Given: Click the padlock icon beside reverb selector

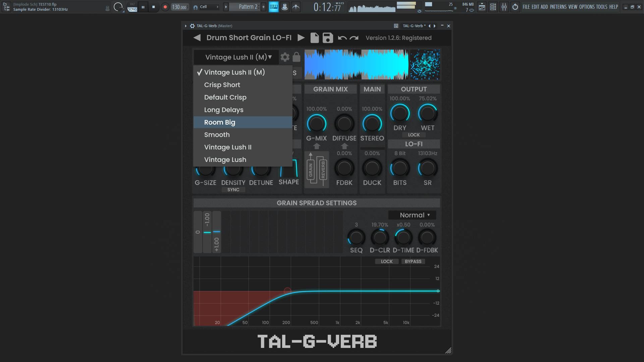Looking at the screenshot, I should click(296, 57).
